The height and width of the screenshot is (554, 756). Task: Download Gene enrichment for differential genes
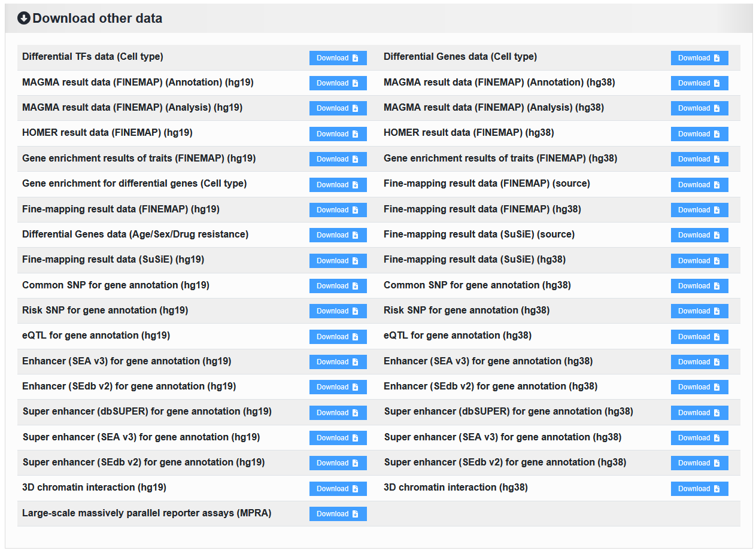pyautogui.click(x=338, y=185)
